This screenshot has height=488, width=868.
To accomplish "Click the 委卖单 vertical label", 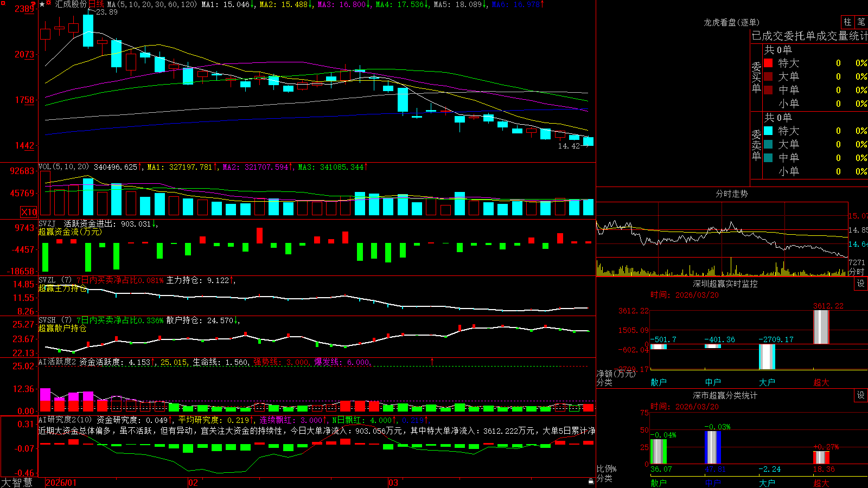I will (756, 145).
